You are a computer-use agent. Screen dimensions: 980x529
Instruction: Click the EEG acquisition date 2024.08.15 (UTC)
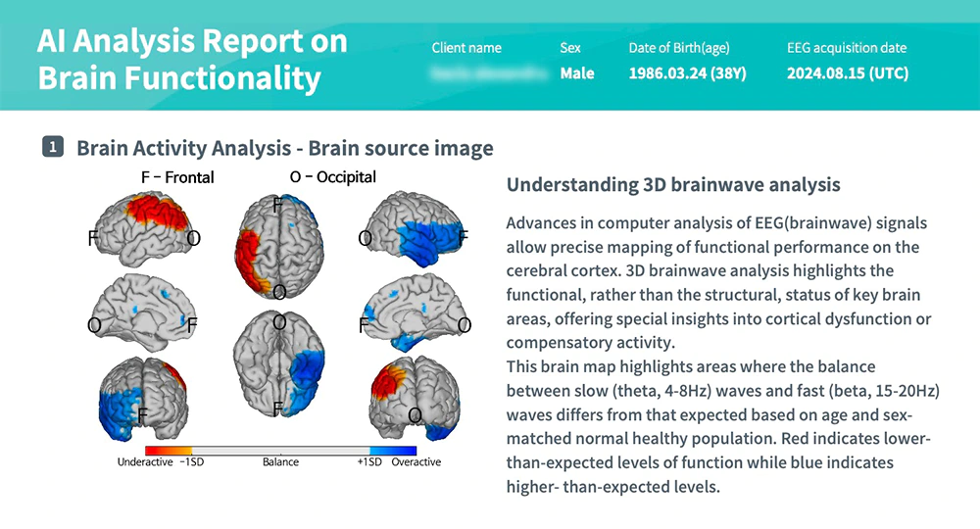[847, 73]
